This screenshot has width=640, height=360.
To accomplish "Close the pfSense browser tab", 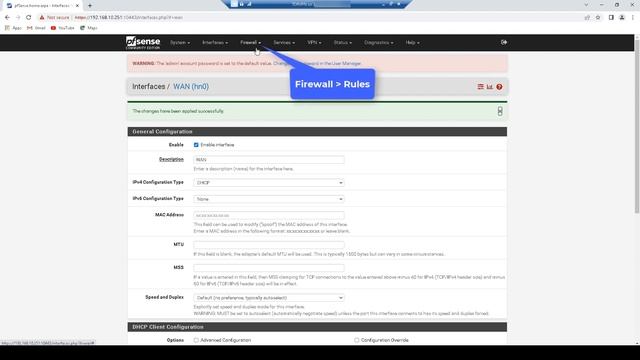I will (77, 6).
